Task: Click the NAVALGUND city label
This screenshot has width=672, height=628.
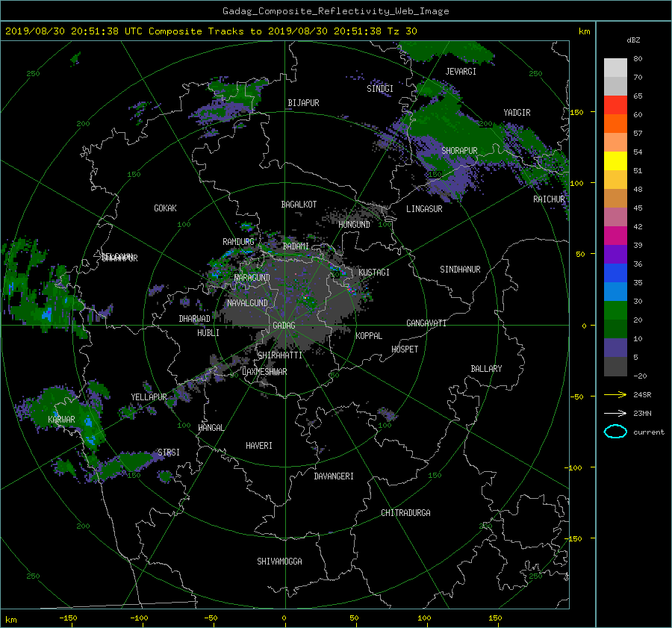Action: click(x=247, y=302)
